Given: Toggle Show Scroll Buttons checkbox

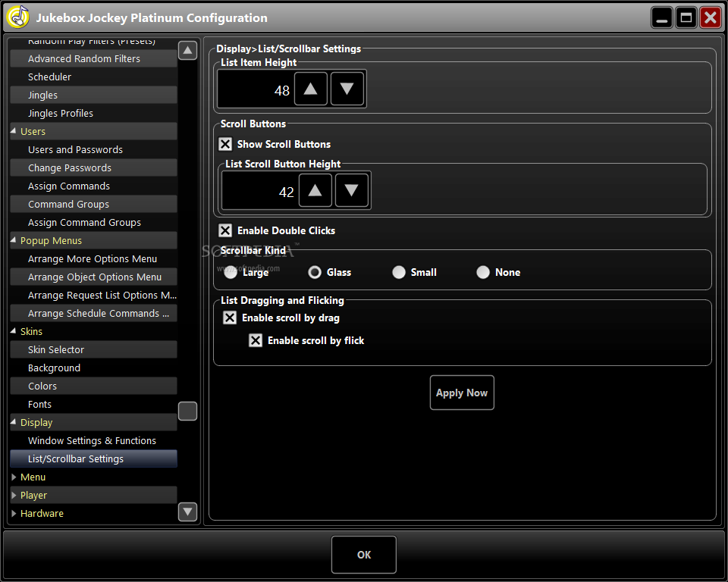Looking at the screenshot, I should click(225, 144).
